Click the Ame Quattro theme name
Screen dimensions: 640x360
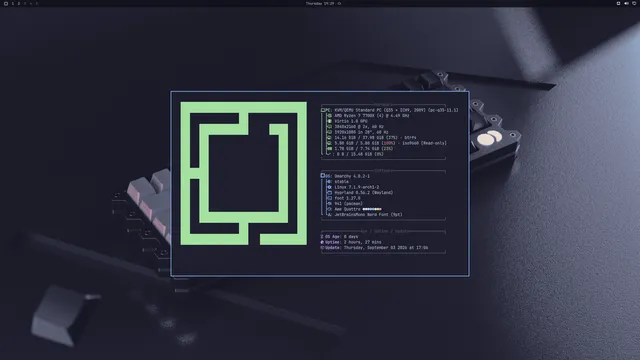(x=347, y=209)
